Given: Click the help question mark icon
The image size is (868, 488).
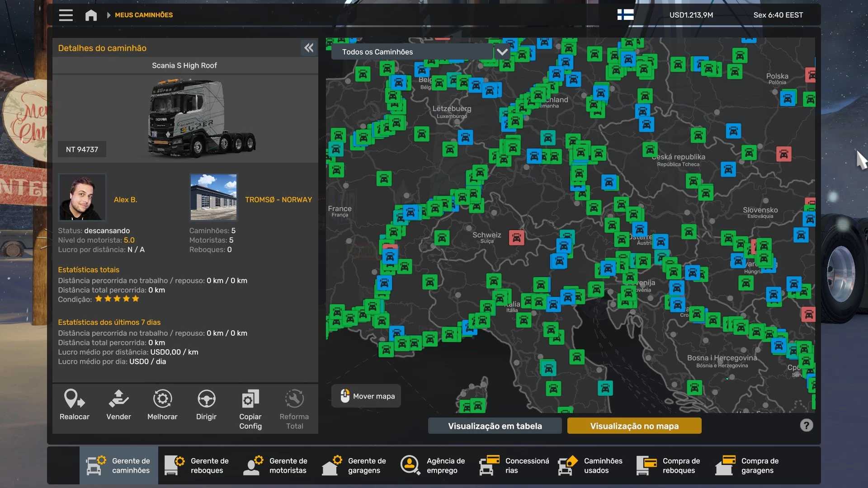Looking at the screenshot, I should (806, 426).
